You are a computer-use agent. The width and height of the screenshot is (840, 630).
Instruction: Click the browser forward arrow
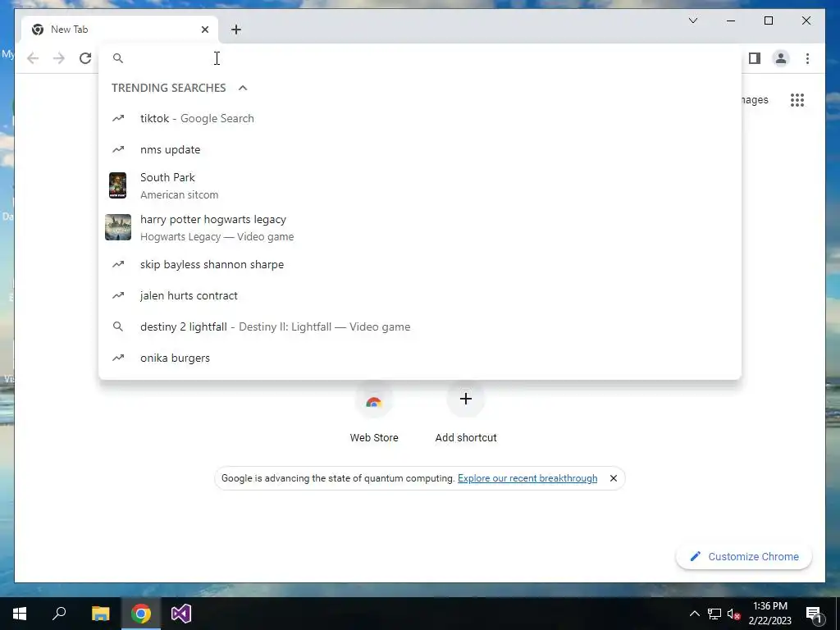tap(59, 58)
